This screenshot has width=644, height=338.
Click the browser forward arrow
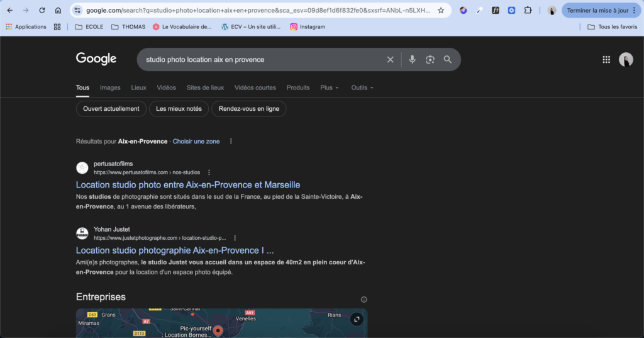click(26, 10)
